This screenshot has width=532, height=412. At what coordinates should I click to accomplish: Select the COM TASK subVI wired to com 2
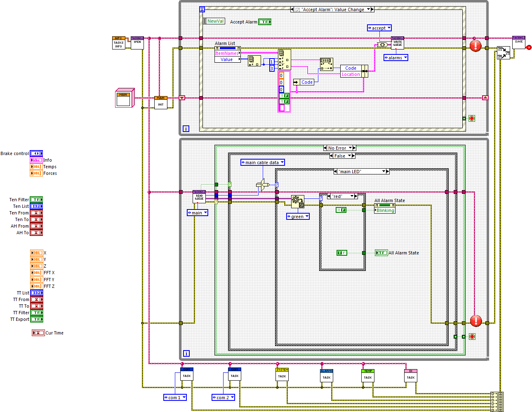click(x=235, y=374)
